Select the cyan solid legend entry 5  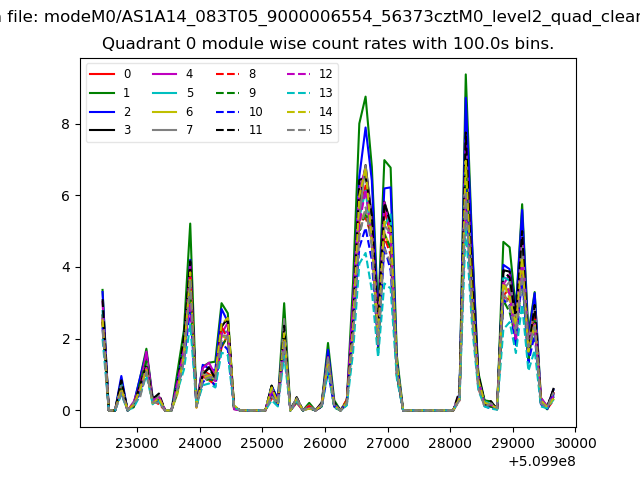[x=163, y=93]
